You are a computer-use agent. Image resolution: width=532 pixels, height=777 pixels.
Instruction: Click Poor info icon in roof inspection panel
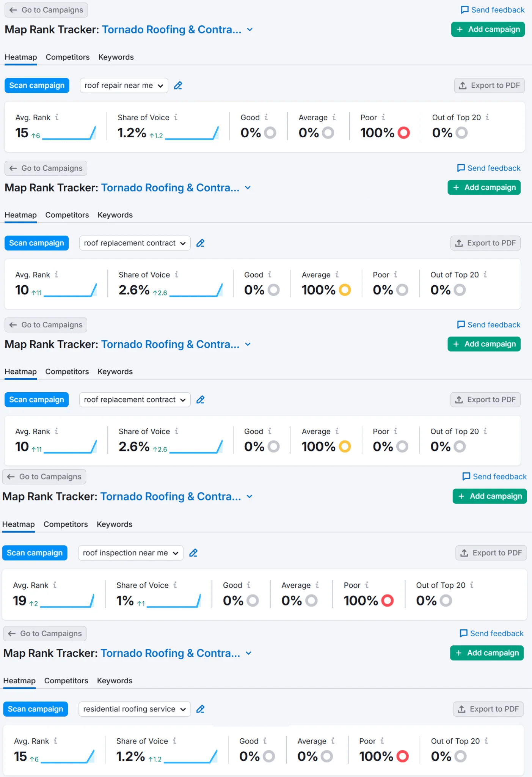(x=367, y=585)
